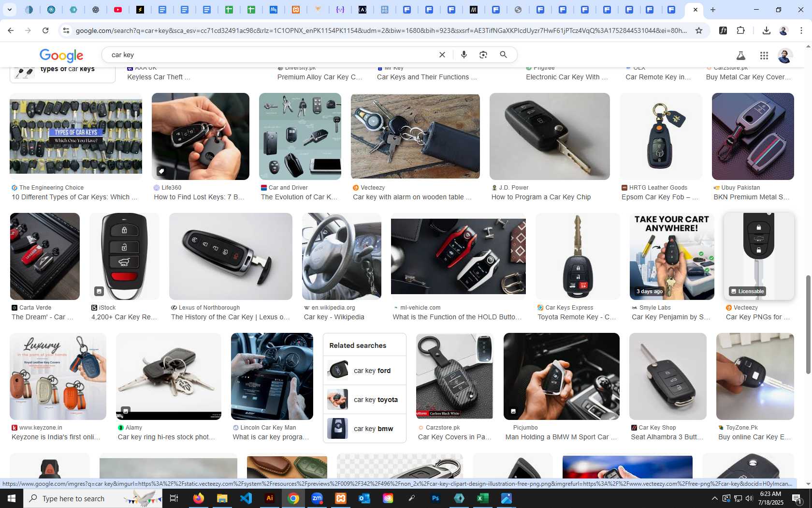Open Google apps grid

pos(764,56)
